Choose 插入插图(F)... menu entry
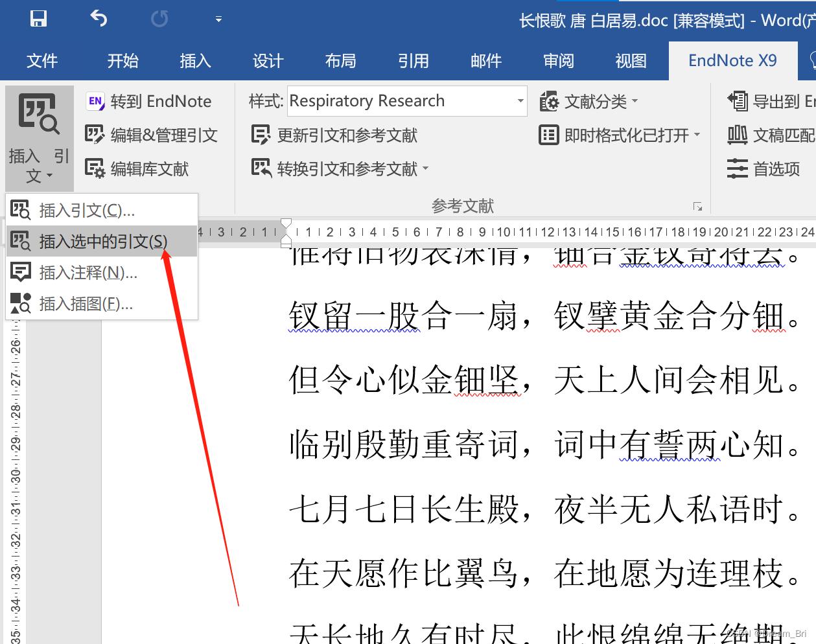Viewport: 816px width, 644px height. pyautogui.click(x=102, y=303)
